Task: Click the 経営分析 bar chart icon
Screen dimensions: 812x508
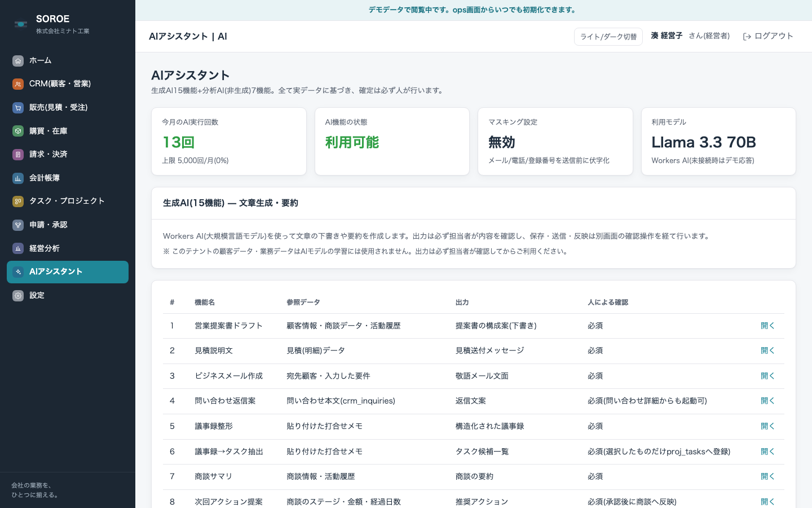Action: click(18, 248)
